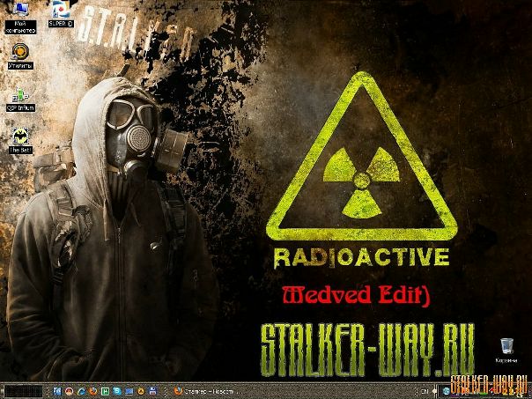532x399 pixels.
Task: Open the QIP Infium desktop shortcut
Action: coord(20,100)
